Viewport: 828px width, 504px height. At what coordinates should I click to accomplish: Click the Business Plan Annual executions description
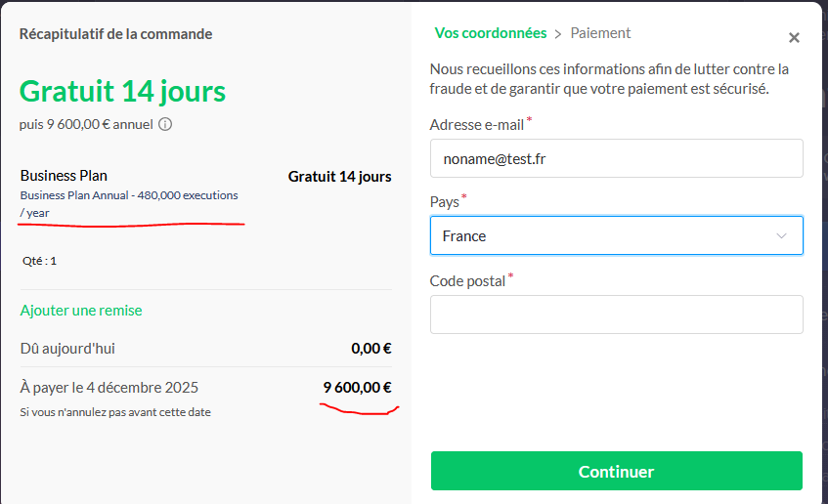point(128,195)
